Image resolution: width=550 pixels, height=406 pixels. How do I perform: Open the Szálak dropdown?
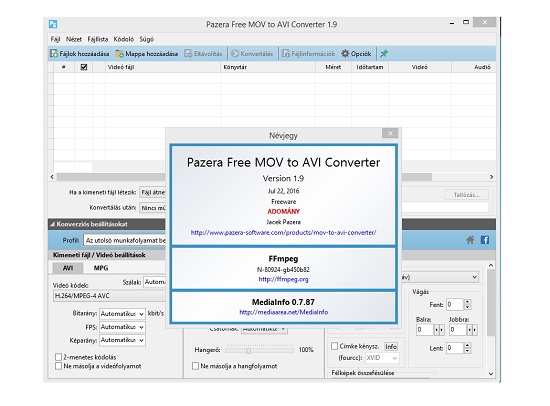154,282
